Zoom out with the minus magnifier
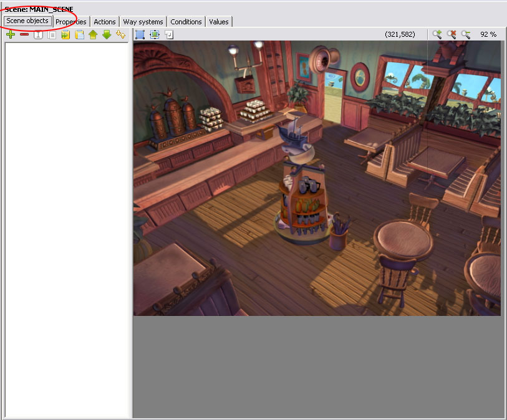 tap(466, 34)
